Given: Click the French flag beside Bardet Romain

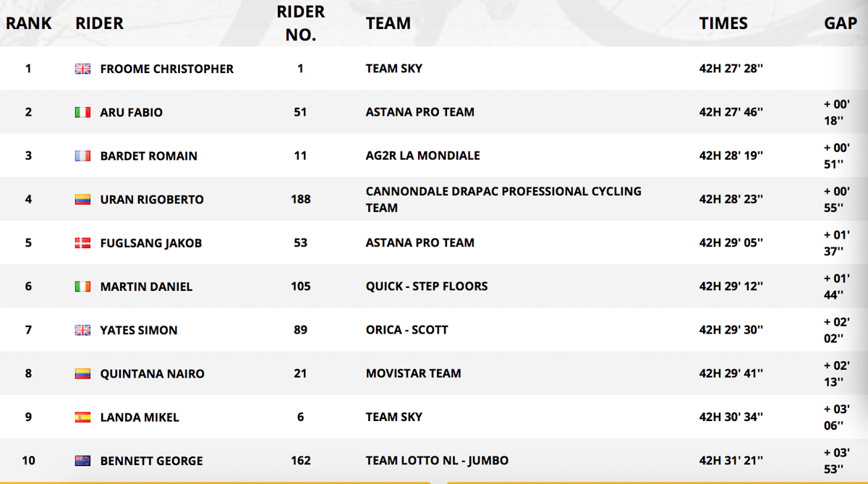Looking at the screenshot, I should (82, 156).
